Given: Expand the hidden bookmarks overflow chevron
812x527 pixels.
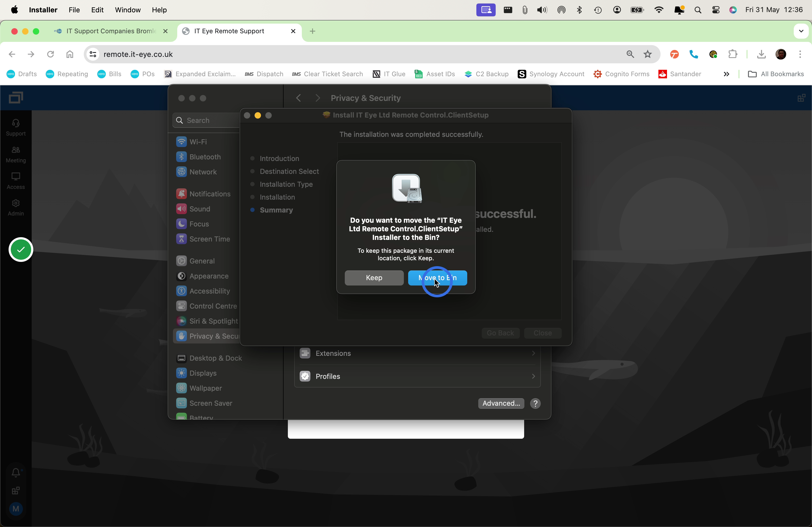Looking at the screenshot, I should point(726,74).
